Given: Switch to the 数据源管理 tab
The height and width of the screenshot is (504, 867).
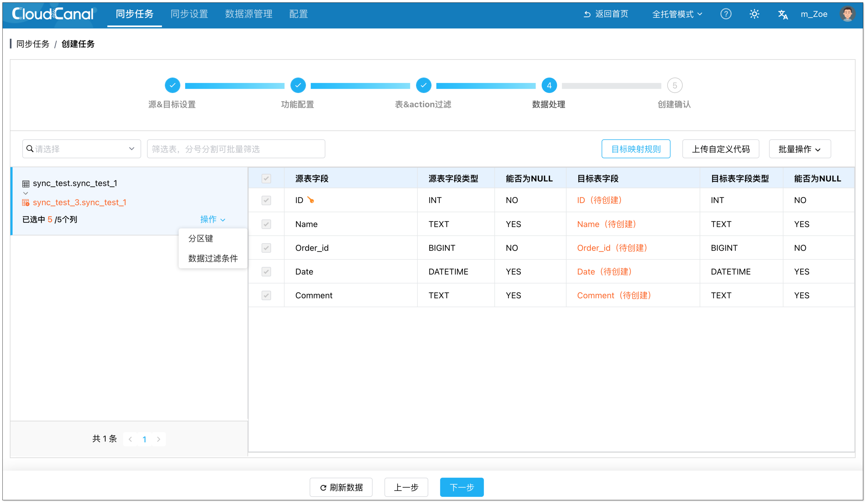Looking at the screenshot, I should click(x=248, y=14).
